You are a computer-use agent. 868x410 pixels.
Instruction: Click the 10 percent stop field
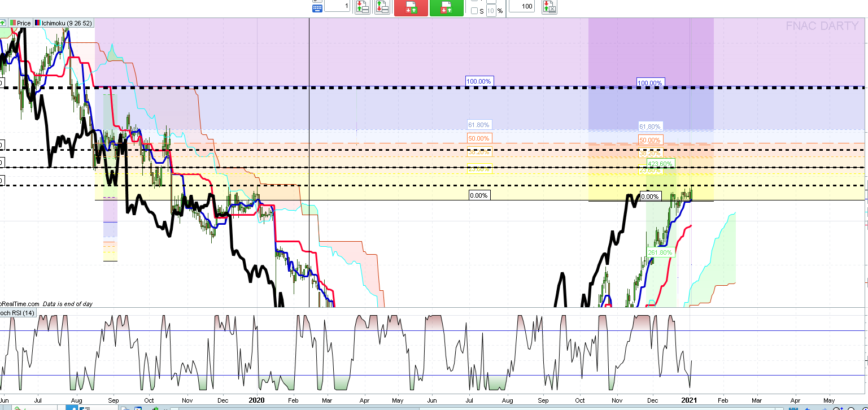[491, 11]
